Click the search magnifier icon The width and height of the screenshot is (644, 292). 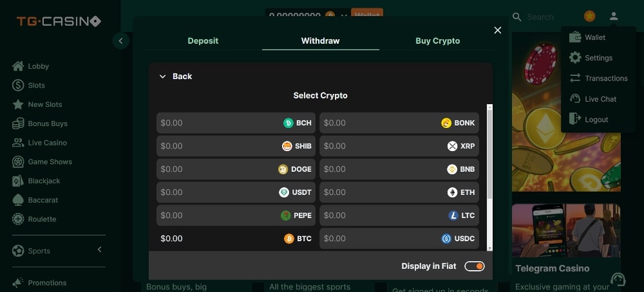click(517, 17)
